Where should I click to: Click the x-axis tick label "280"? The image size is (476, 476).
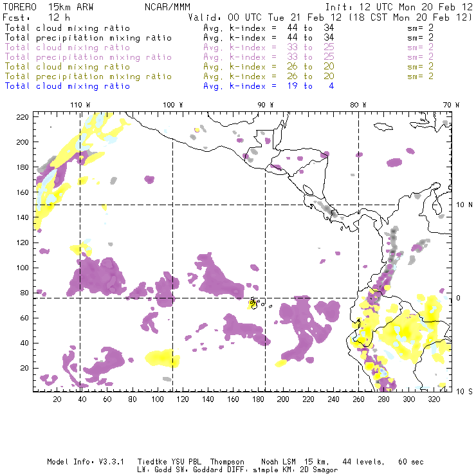[384, 399]
